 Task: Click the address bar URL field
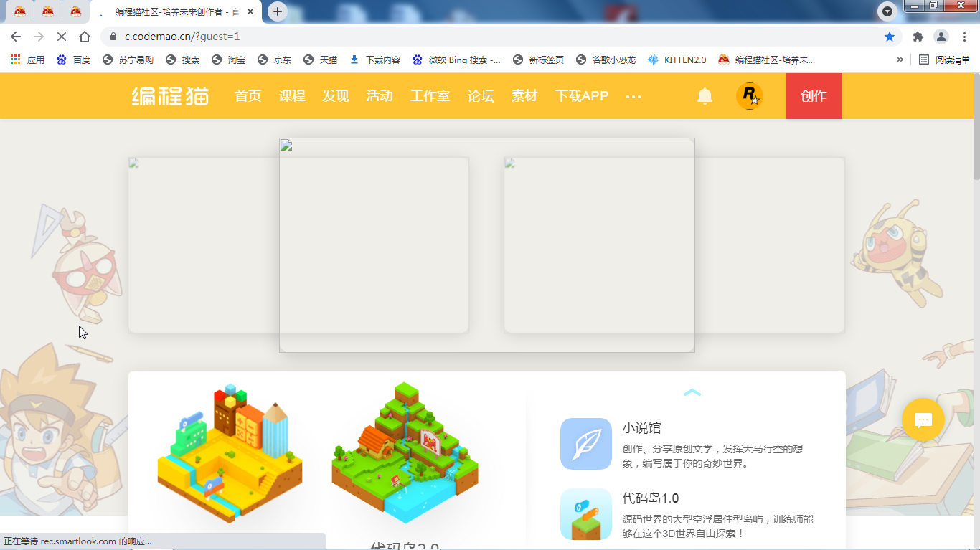click(x=502, y=37)
